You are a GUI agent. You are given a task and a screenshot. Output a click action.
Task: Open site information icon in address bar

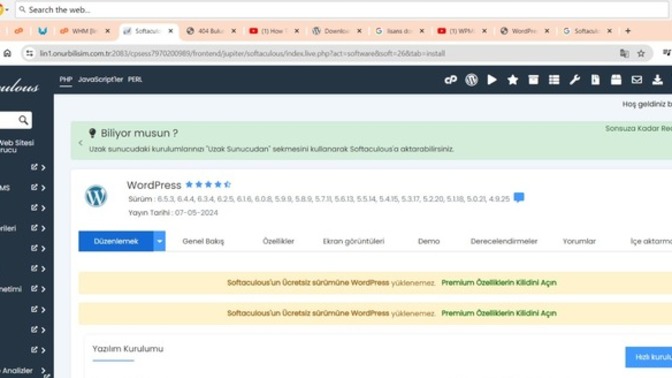(x=30, y=53)
